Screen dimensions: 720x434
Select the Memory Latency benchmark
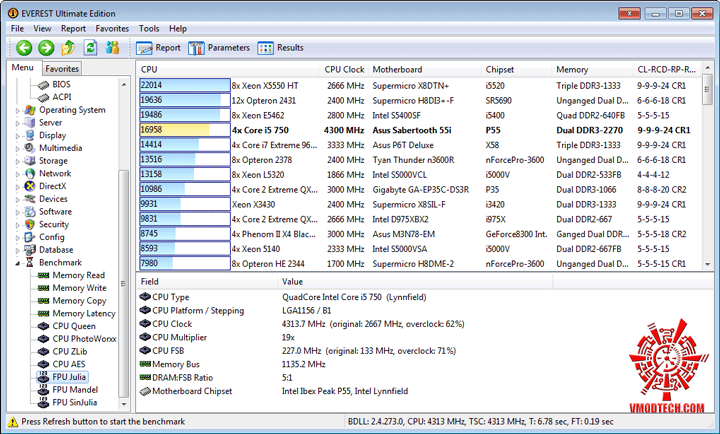84,314
